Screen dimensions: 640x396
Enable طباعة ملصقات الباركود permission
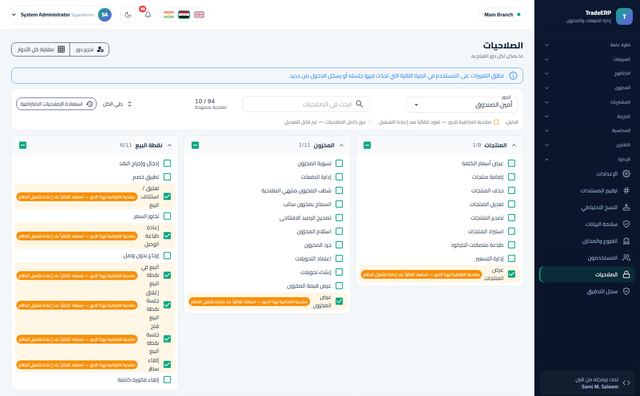click(511, 245)
